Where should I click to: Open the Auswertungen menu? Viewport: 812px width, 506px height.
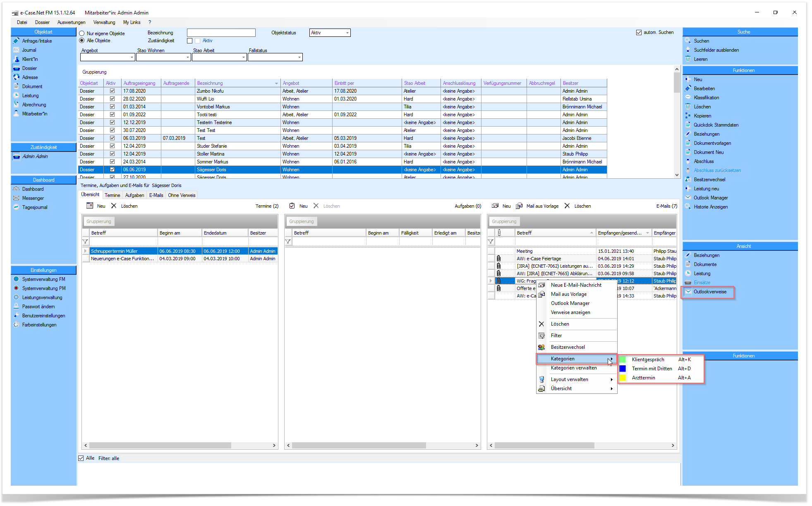pos(71,22)
